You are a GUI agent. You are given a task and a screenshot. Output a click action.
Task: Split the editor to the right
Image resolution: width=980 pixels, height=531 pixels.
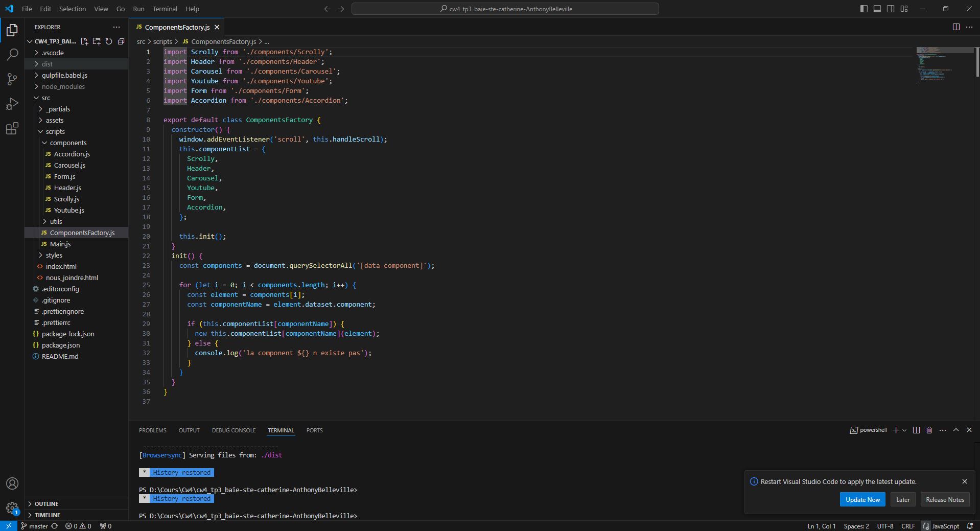[x=956, y=27]
